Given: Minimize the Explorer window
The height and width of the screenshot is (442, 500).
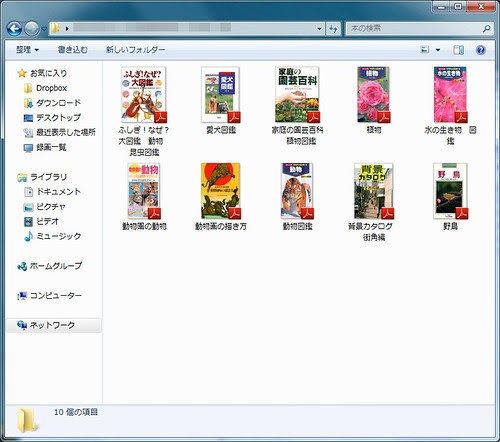Looking at the screenshot, I should [442, 7].
